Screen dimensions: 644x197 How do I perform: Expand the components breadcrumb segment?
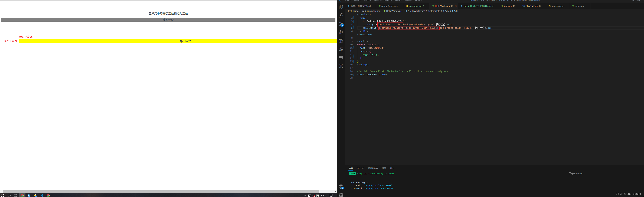(373, 11)
